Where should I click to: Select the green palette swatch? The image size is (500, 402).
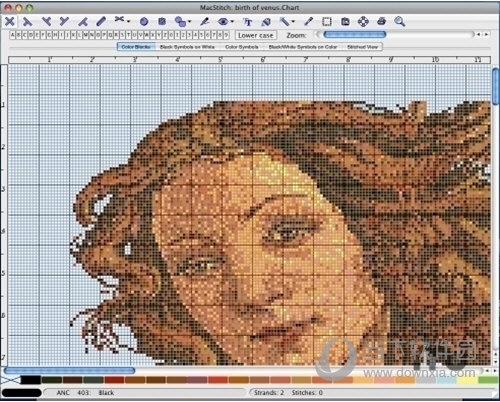(x=488, y=380)
